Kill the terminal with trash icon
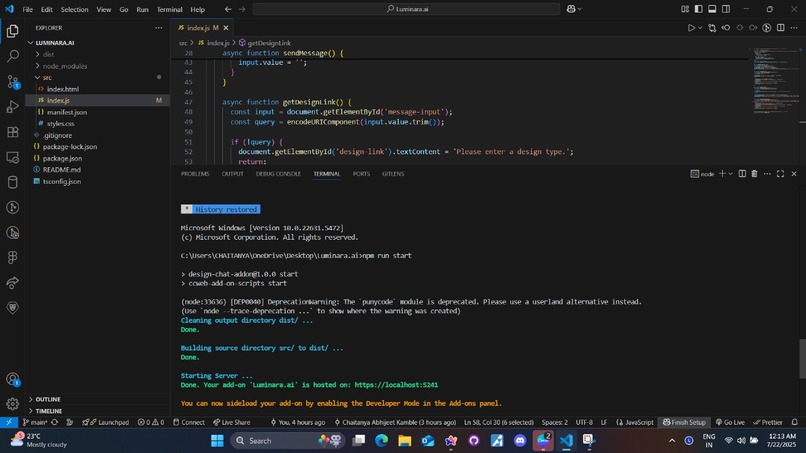806x453 pixels. click(x=754, y=174)
